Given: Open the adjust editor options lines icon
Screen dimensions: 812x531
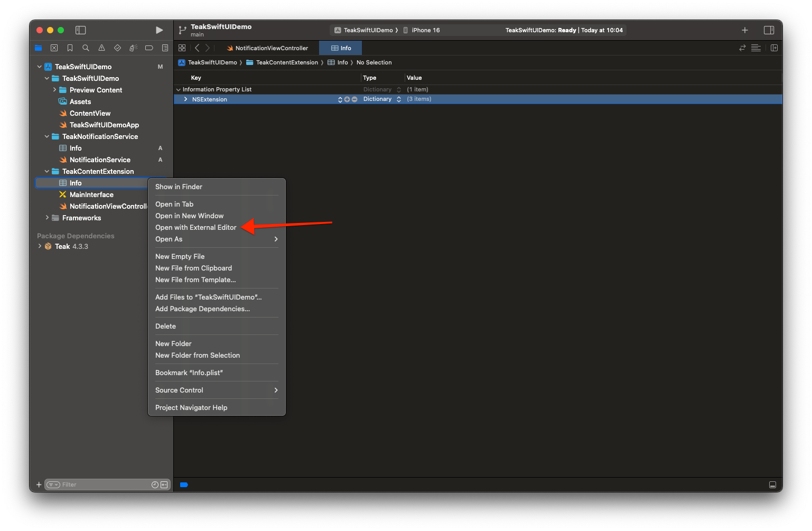Looking at the screenshot, I should pyautogui.click(x=756, y=48).
